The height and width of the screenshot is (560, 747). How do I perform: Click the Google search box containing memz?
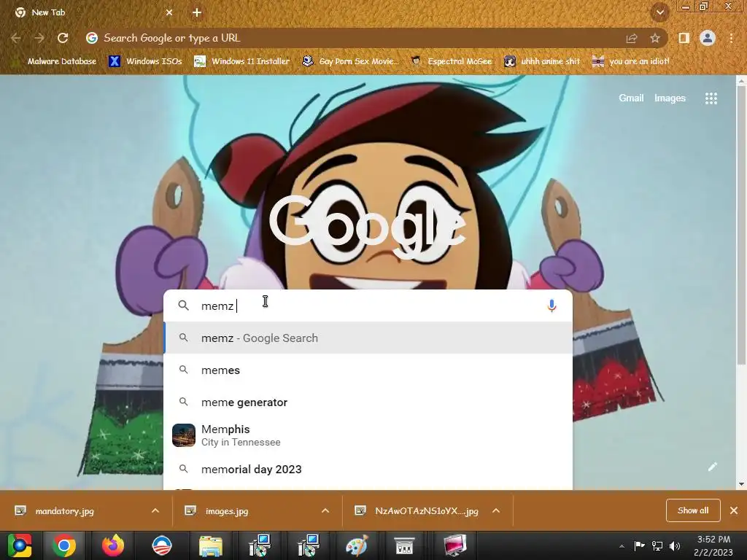(368, 306)
